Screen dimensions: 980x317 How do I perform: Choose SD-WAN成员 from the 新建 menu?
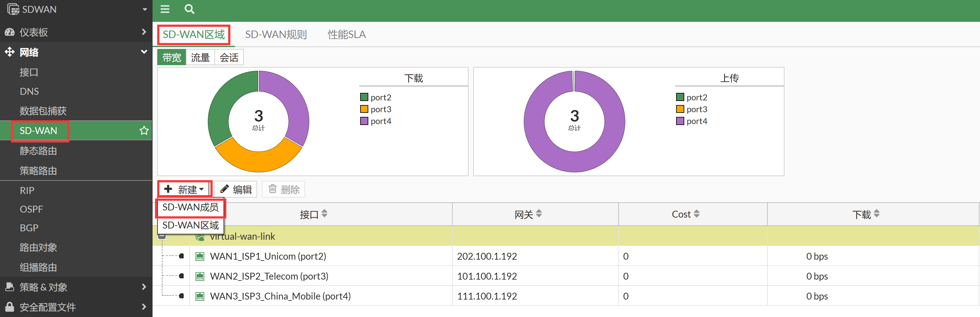(x=191, y=207)
